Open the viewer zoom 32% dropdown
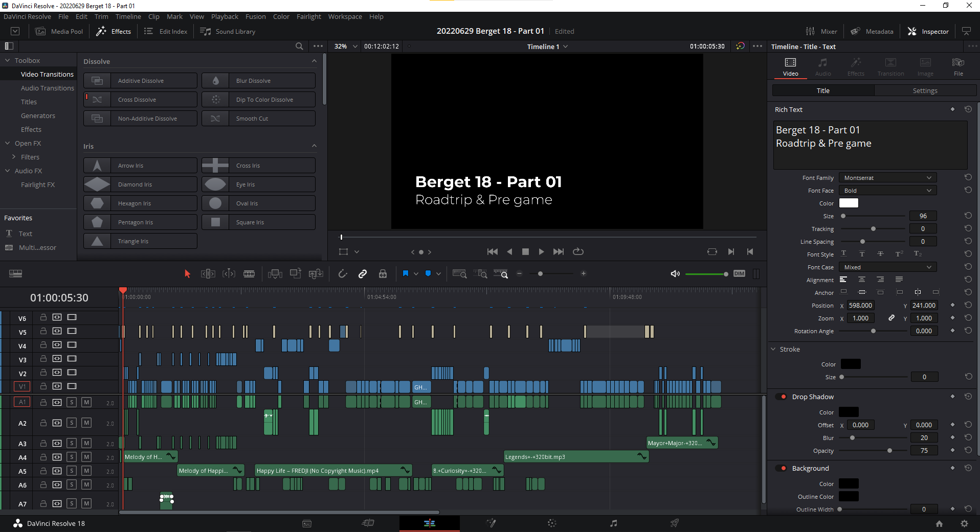The width and height of the screenshot is (980, 532). tap(346, 46)
